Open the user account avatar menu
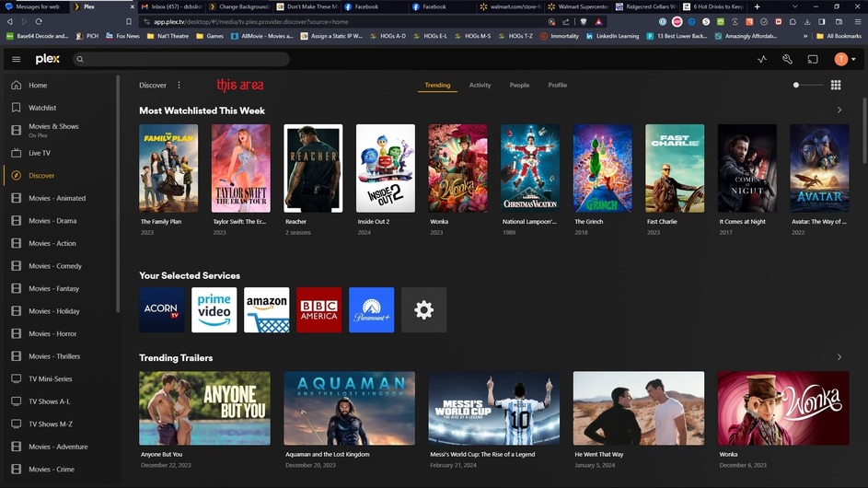Screen dimensions: 868x488 tap(845, 59)
